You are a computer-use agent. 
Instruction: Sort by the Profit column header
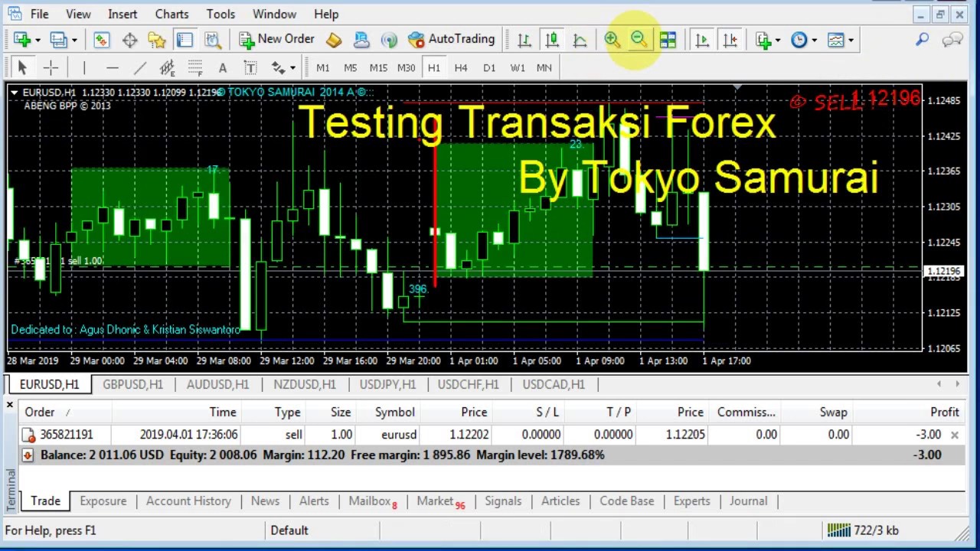click(945, 412)
